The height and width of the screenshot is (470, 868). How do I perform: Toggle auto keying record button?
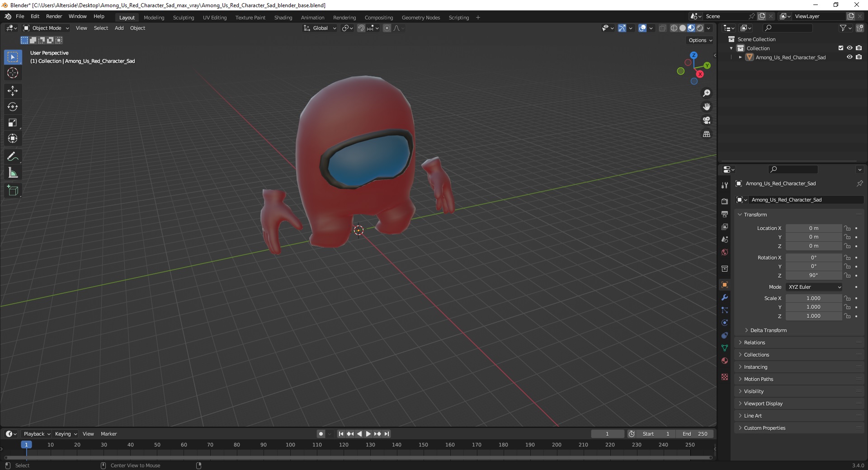(321, 434)
